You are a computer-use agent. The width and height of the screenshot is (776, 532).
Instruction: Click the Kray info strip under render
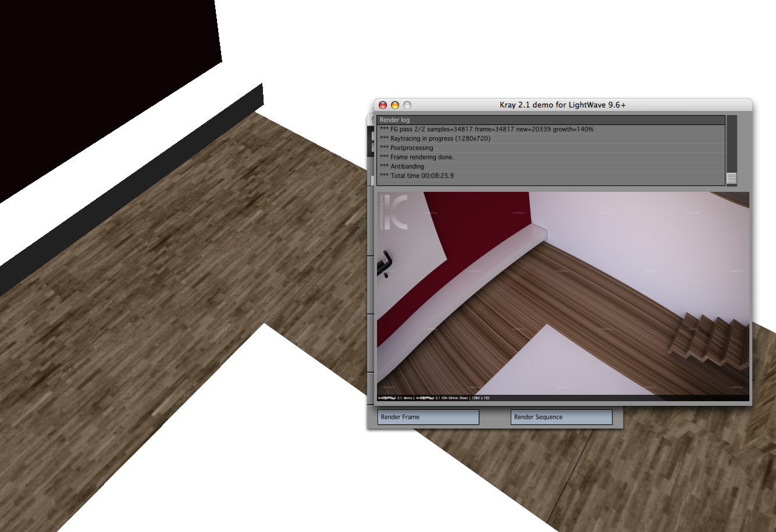point(563,398)
